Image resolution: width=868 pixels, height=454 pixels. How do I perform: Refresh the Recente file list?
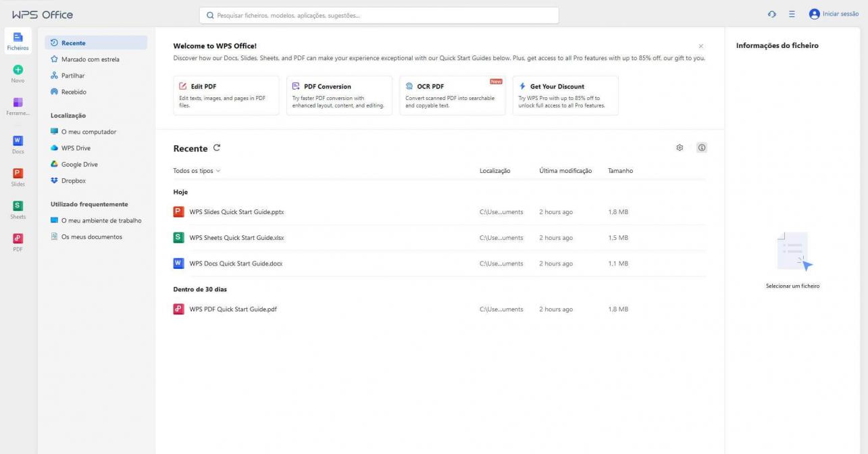coord(217,148)
